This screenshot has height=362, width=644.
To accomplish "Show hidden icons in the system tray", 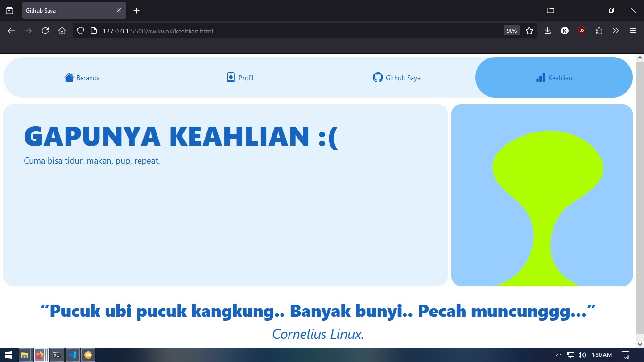I will (558, 354).
